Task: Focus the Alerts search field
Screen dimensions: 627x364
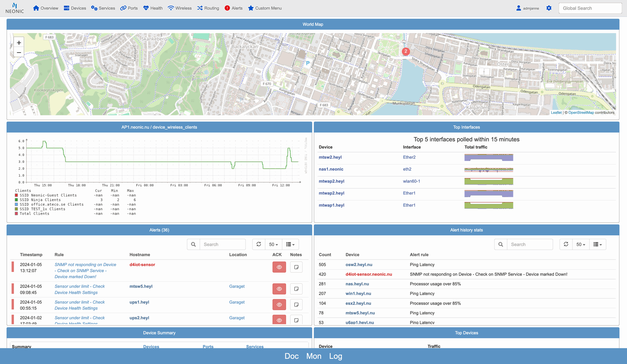Action: pyautogui.click(x=223, y=245)
